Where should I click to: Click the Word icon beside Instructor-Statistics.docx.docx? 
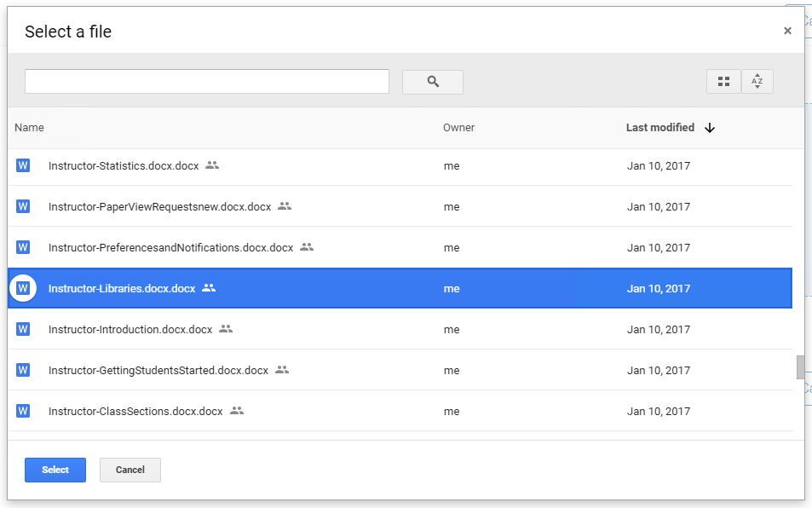pos(22,165)
